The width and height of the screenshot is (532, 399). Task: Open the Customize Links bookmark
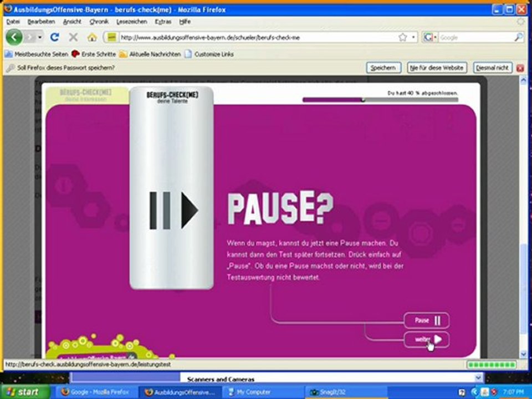209,54
